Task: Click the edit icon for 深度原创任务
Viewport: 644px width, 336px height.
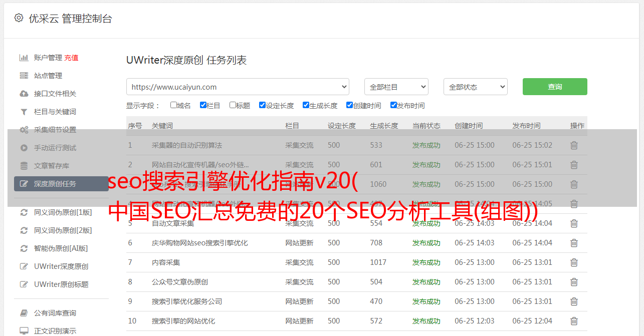Action: 24,184
